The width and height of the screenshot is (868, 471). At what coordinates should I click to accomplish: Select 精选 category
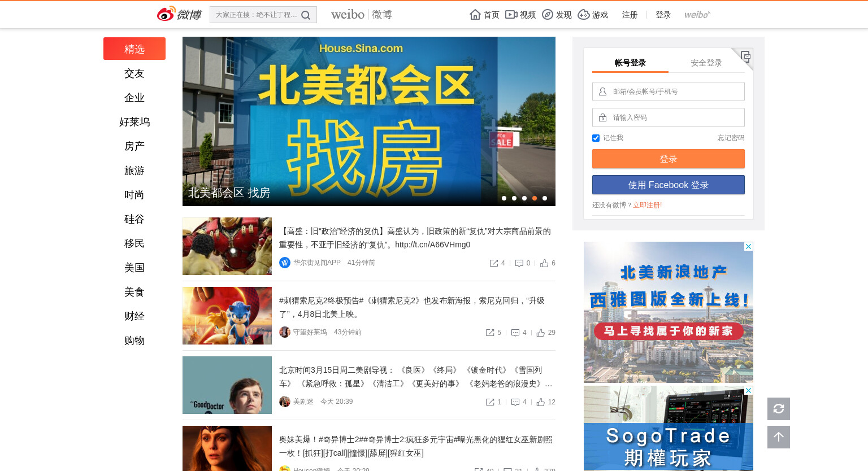click(134, 49)
